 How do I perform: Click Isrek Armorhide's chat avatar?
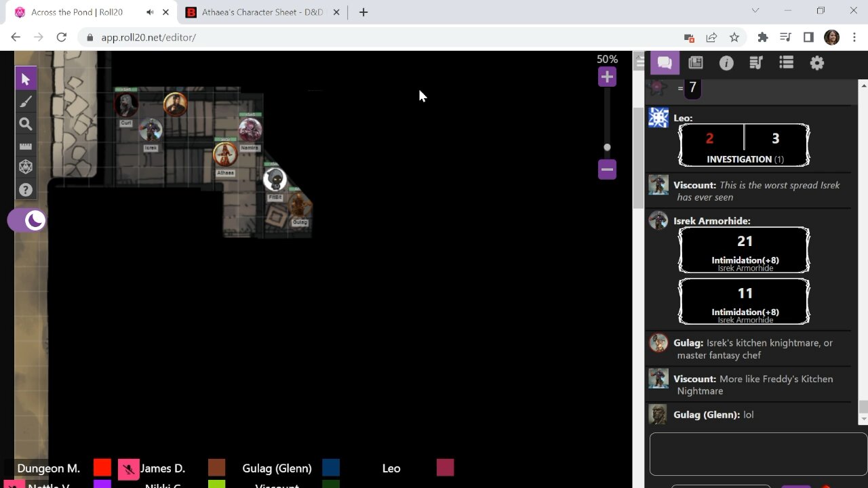click(658, 220)
